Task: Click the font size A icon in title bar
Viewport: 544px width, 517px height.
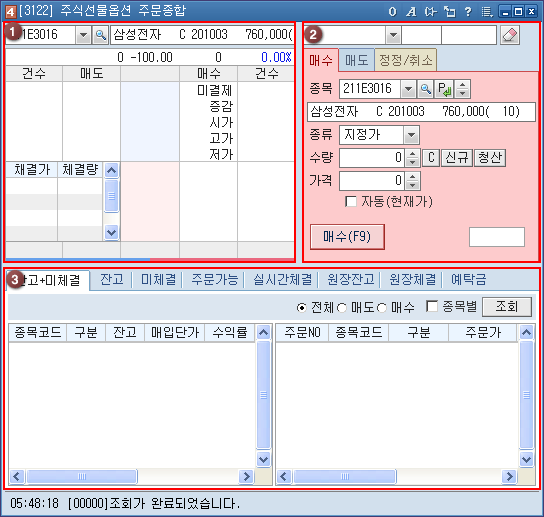Action: pyautogui.click(x=411, y=12)
